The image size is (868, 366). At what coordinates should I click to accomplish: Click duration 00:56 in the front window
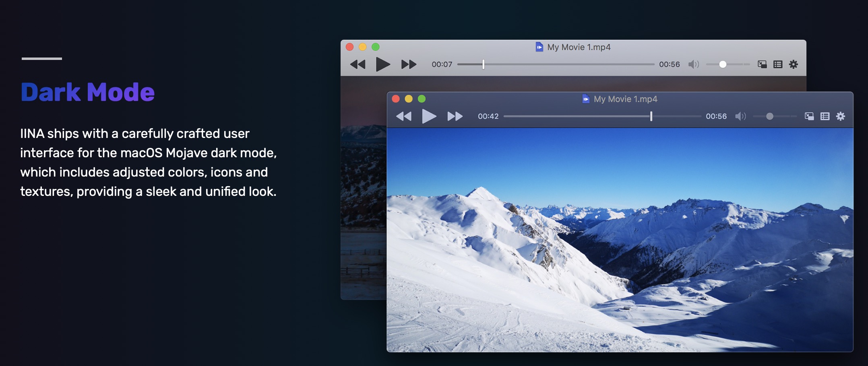tap(716, 116)
